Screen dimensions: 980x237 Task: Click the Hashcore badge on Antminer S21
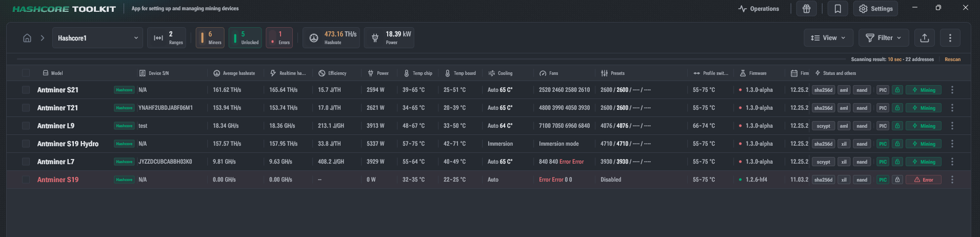[124, 90]
